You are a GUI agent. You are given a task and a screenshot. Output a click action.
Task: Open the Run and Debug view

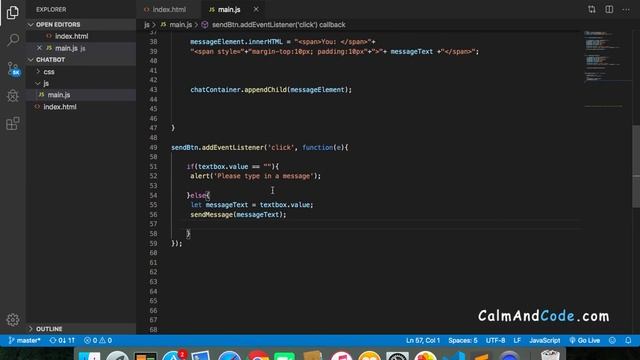(13, 96)
